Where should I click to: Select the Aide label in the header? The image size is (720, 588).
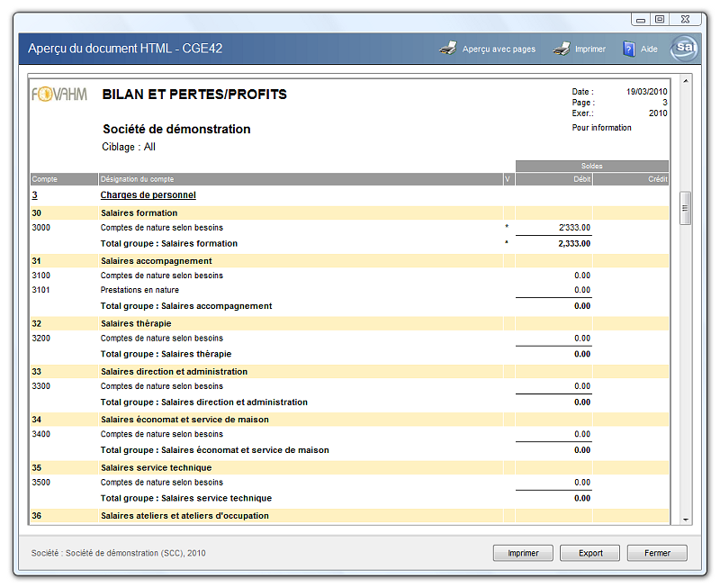point(649,50)
